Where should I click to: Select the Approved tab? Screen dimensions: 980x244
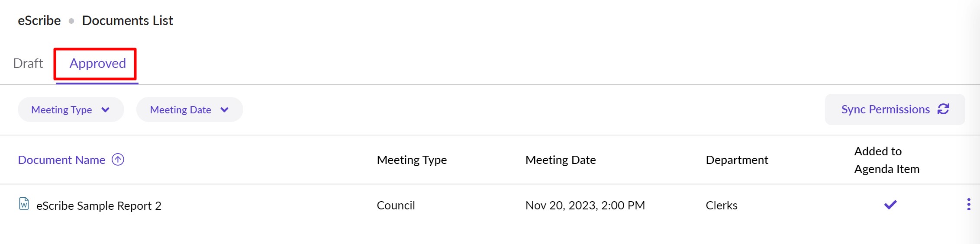point(97,64)
